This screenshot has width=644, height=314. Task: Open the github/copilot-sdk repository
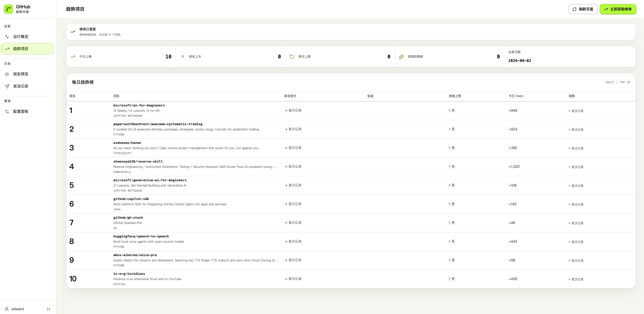tap(131, 199)
